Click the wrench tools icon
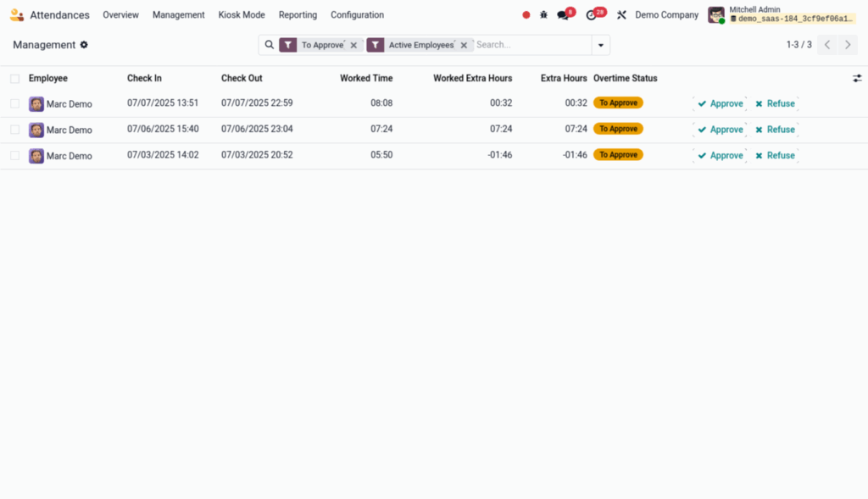 [x=621, y=15]
